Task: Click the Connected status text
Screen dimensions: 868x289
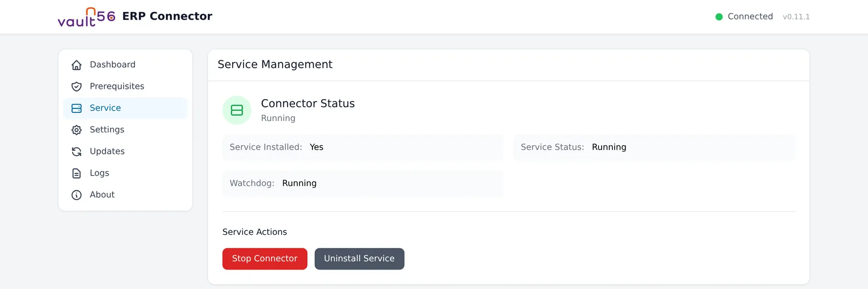Action: [x=750, y=16]
